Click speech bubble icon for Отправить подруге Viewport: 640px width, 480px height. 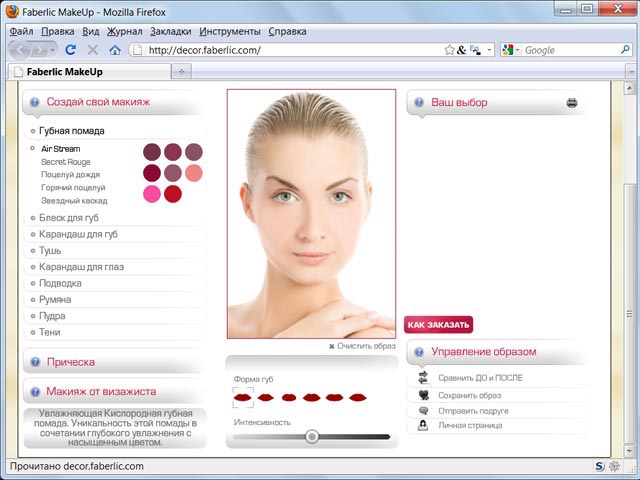pos(424,411)
